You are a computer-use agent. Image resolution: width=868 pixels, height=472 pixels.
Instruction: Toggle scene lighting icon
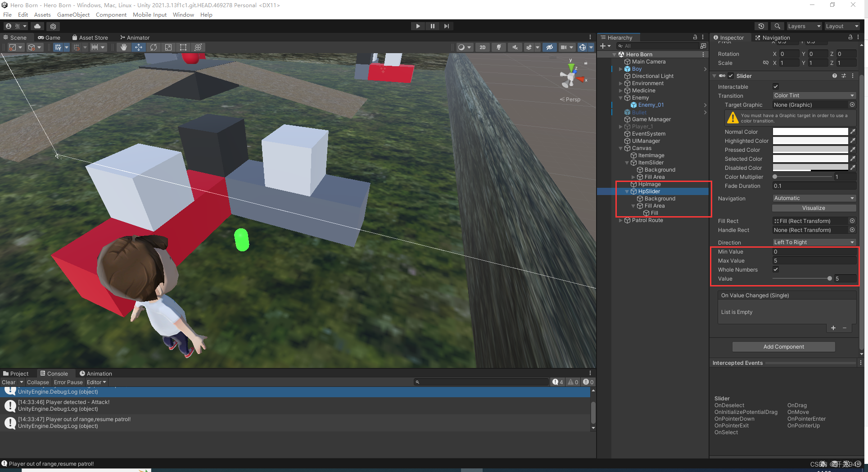coord(499,47)
